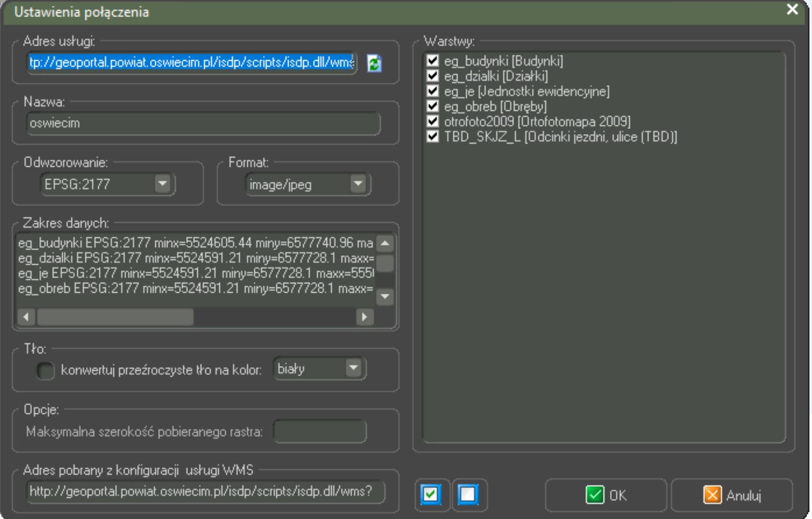
Task: Click the Maksymalna szerokość pobieranego rastra field
Action: coord(320,431)
